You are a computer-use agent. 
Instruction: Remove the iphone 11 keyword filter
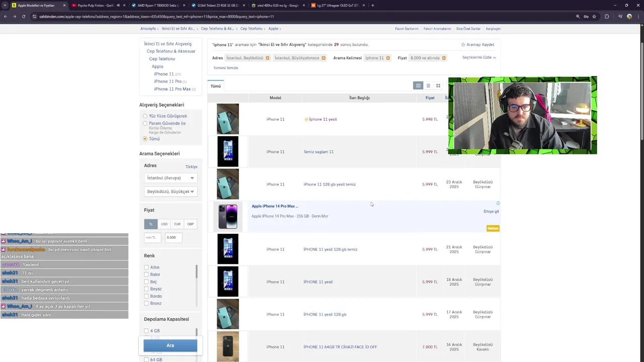point(388,58)
